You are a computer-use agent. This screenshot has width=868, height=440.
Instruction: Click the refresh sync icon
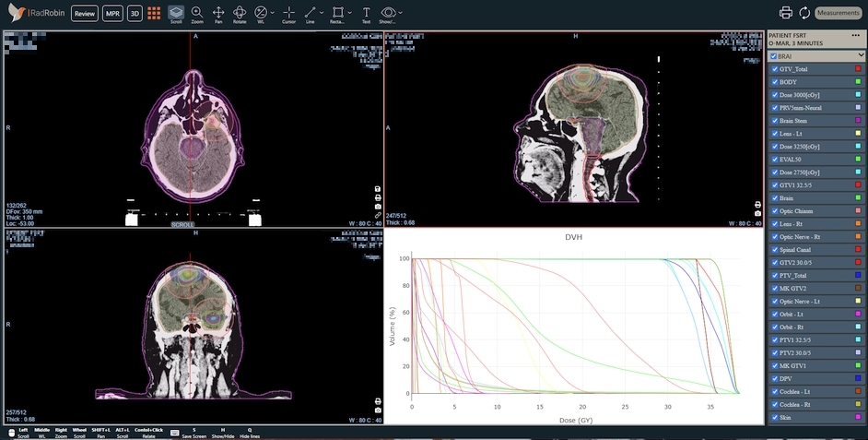coord(804,13)
